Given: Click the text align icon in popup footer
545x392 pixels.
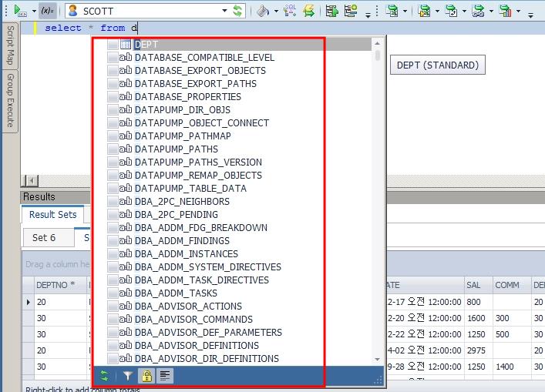Looking at the screenshot, I should tap(164, 376).
